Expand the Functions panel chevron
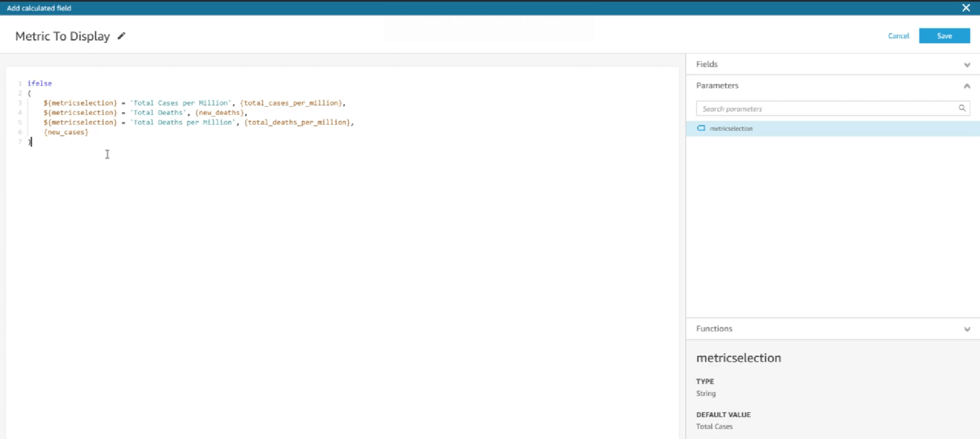 (x=967, y=329)
